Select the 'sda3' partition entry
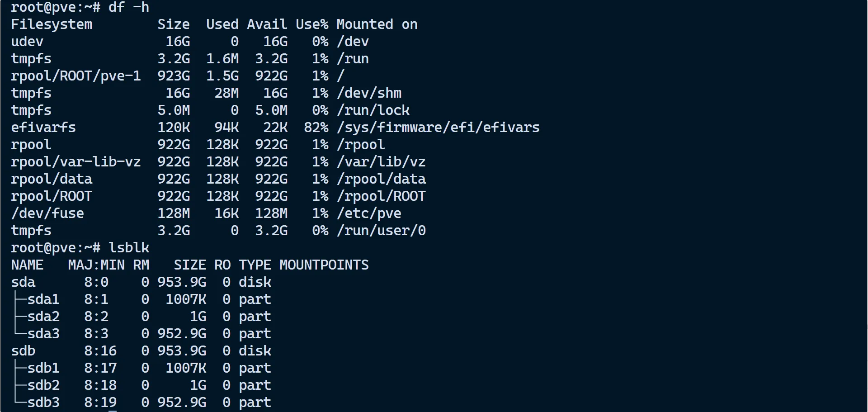The image size is (868, 412). point(43,334)
